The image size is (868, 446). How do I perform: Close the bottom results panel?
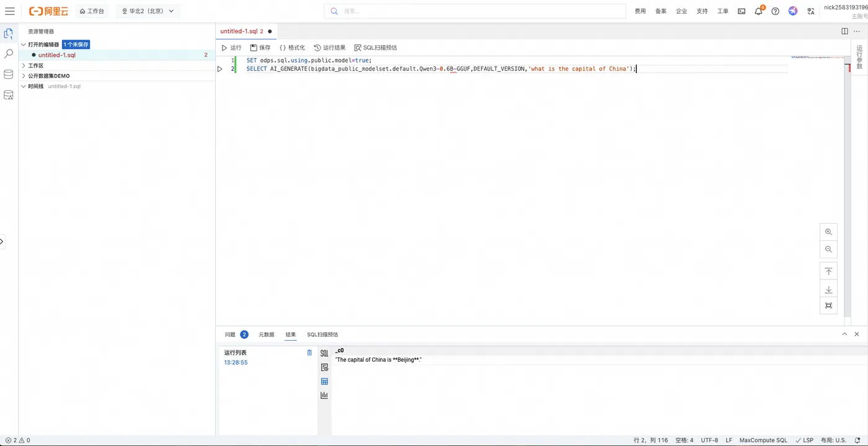(x=857, y=334)
